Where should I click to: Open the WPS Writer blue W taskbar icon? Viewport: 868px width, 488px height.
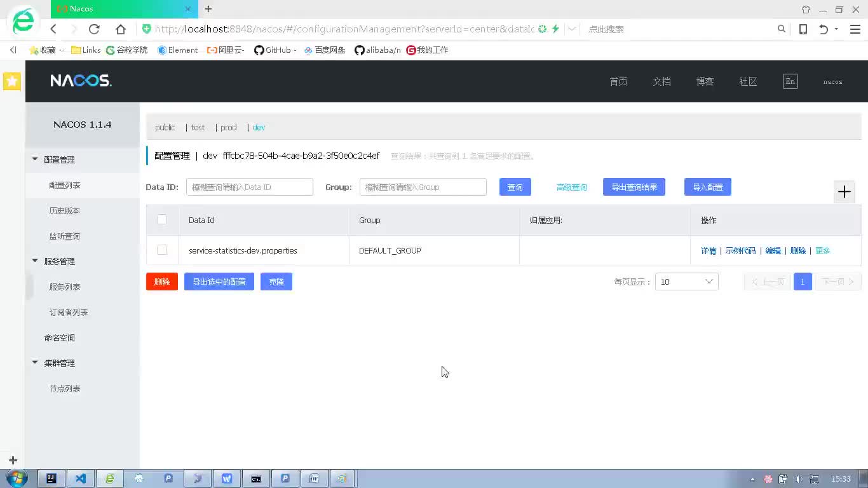(227, 478)
